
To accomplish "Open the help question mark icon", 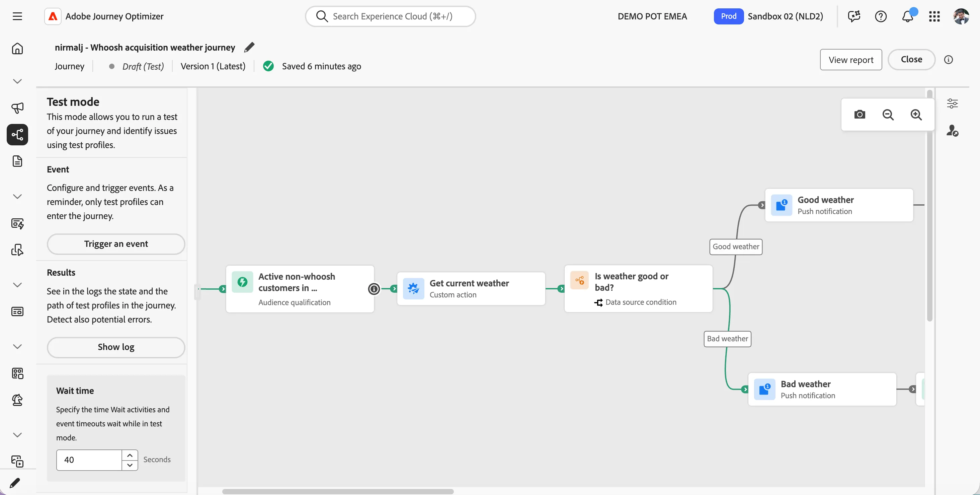I will point(881,16).
